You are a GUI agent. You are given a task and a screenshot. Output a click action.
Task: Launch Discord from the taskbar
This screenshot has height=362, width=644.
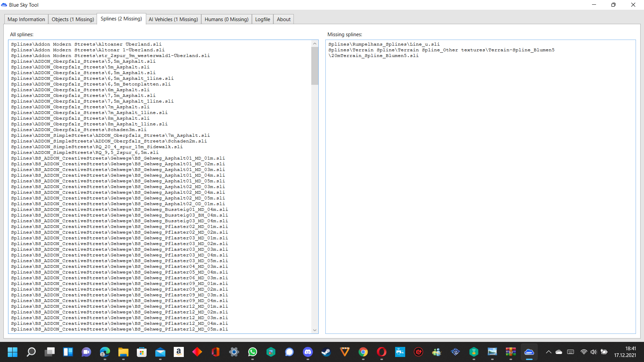308,352
